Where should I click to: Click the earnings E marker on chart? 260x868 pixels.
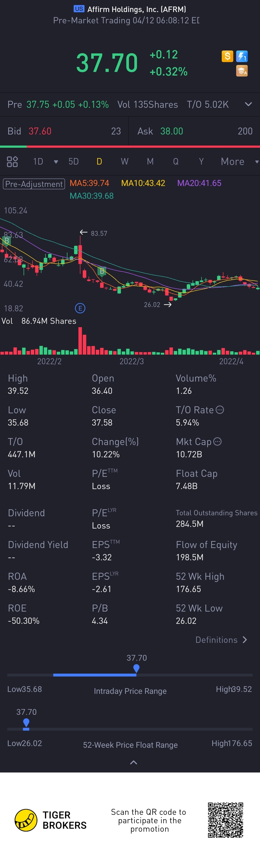point(80,308)
